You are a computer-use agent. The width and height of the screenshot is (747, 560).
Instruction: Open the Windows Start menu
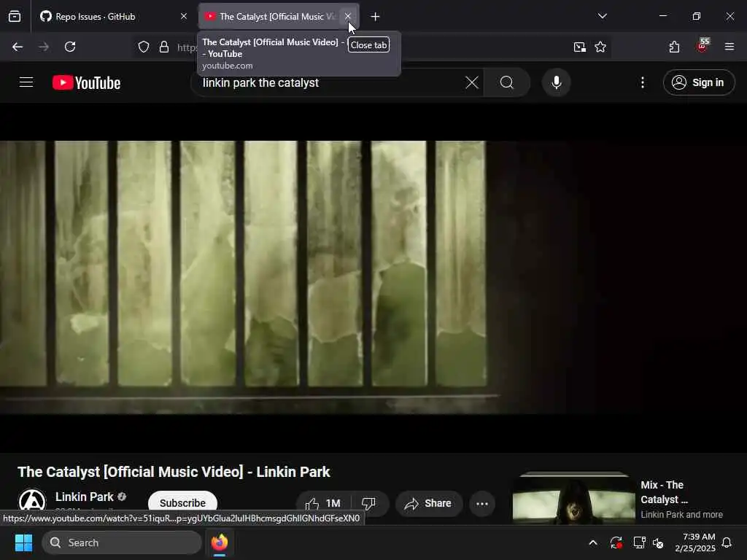coord(23,542)
